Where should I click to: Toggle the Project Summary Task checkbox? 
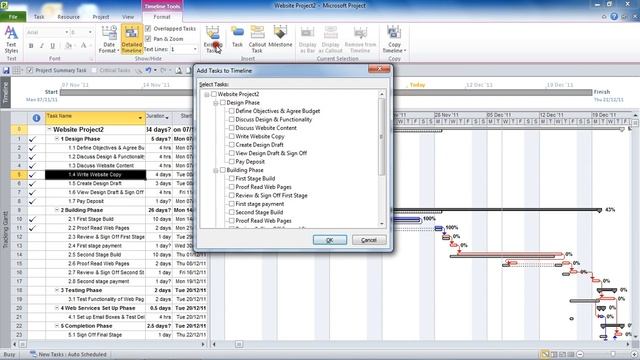tap(29, 70)
